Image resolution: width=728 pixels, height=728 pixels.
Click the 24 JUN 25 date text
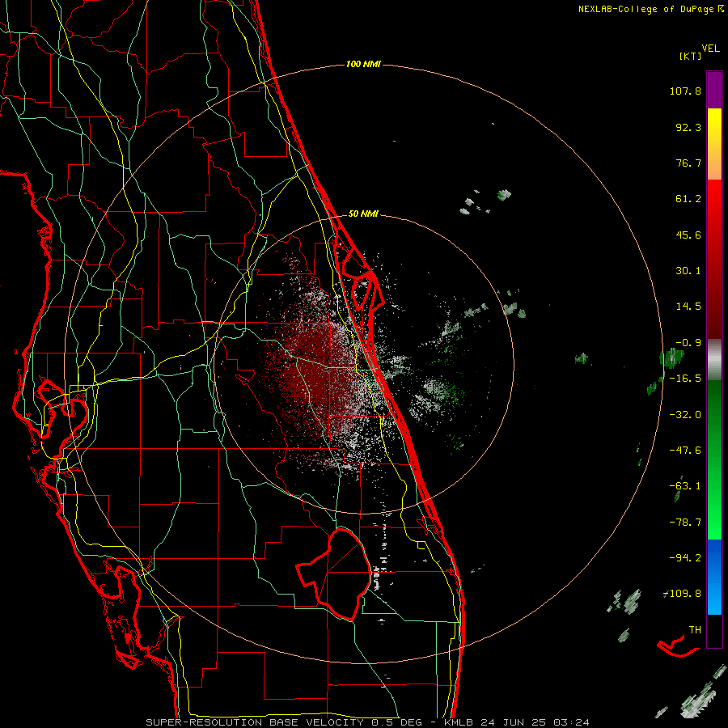tap(515, 722)
